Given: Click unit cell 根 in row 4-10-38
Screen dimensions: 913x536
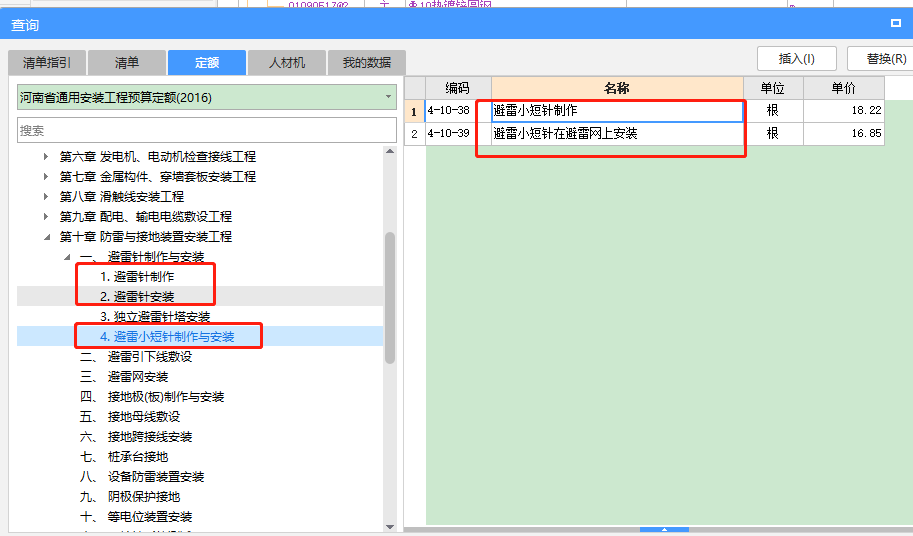Looking at the screenshot, I should click(773, 111).
